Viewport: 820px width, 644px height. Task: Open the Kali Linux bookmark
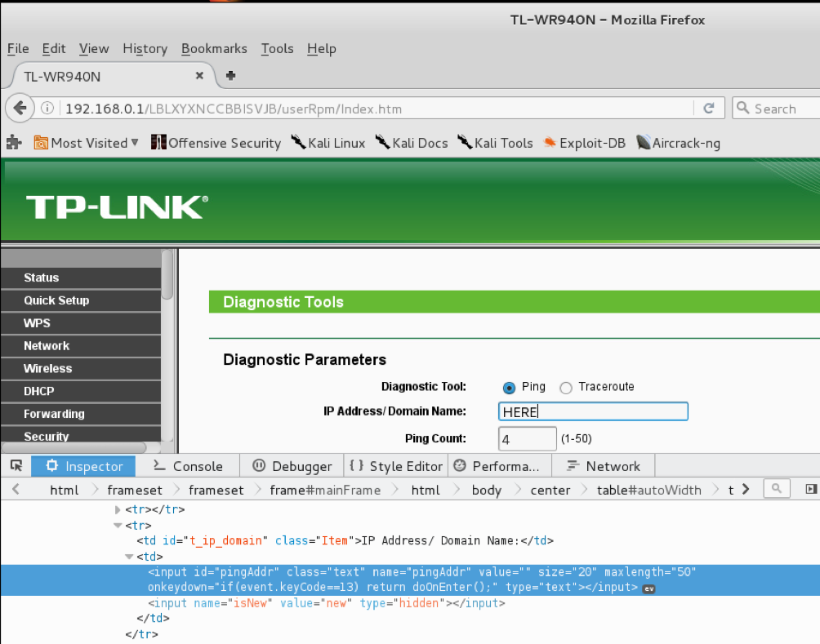(328, 143)
